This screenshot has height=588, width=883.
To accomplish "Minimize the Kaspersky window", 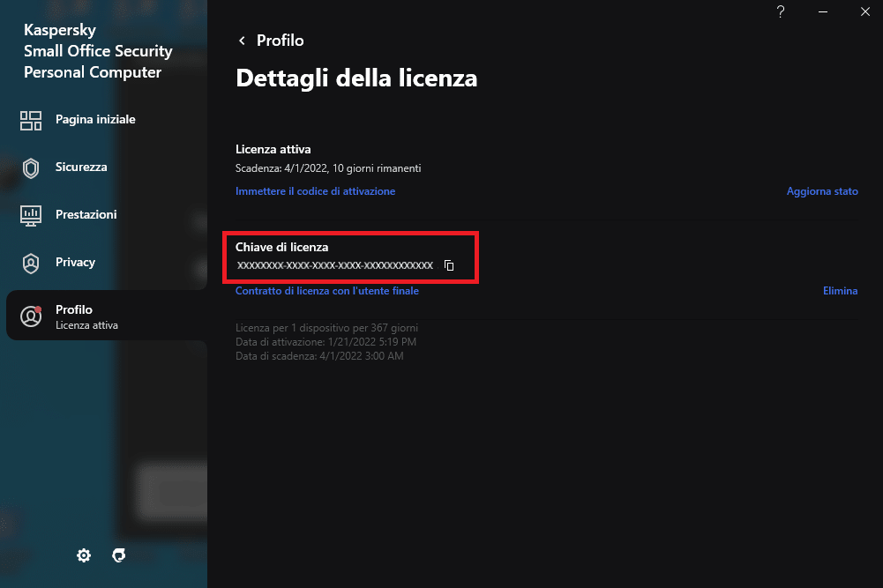I will [822, 12].
